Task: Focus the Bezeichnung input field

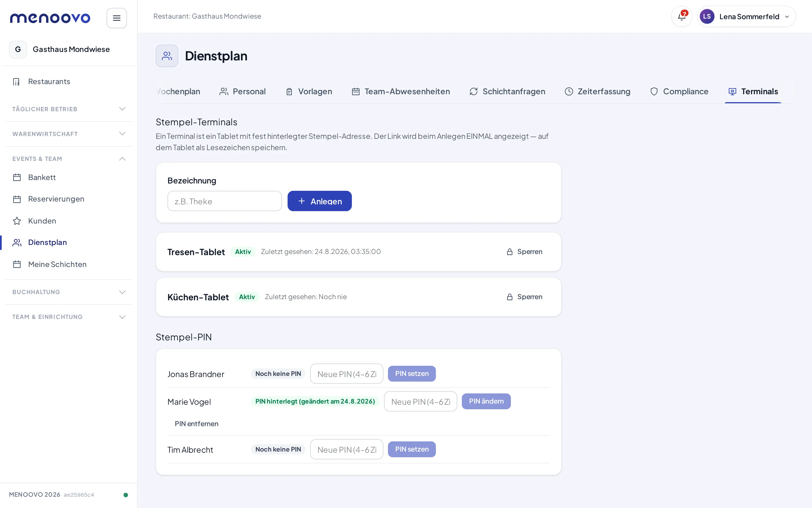Action: pyautogui.click(x=224, y=201)
